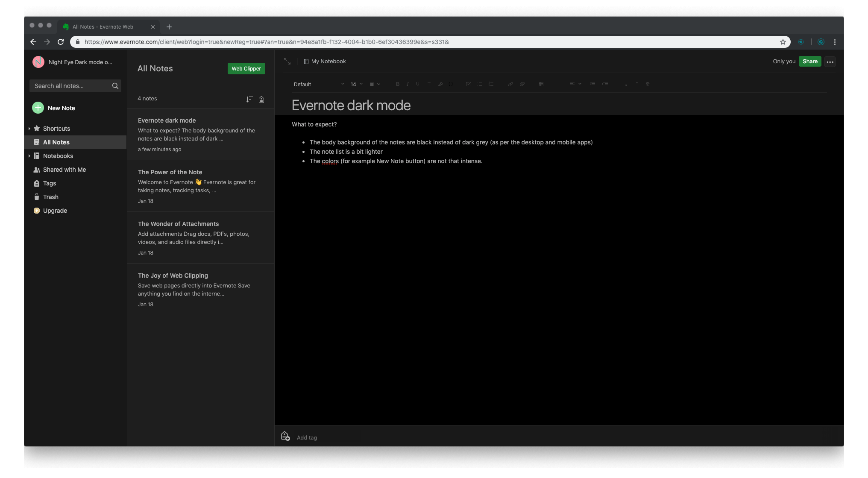This screenshot has height=478, width=868.
Task: Open The Wonder of Attachments note
Action: (x=201, y=238)
